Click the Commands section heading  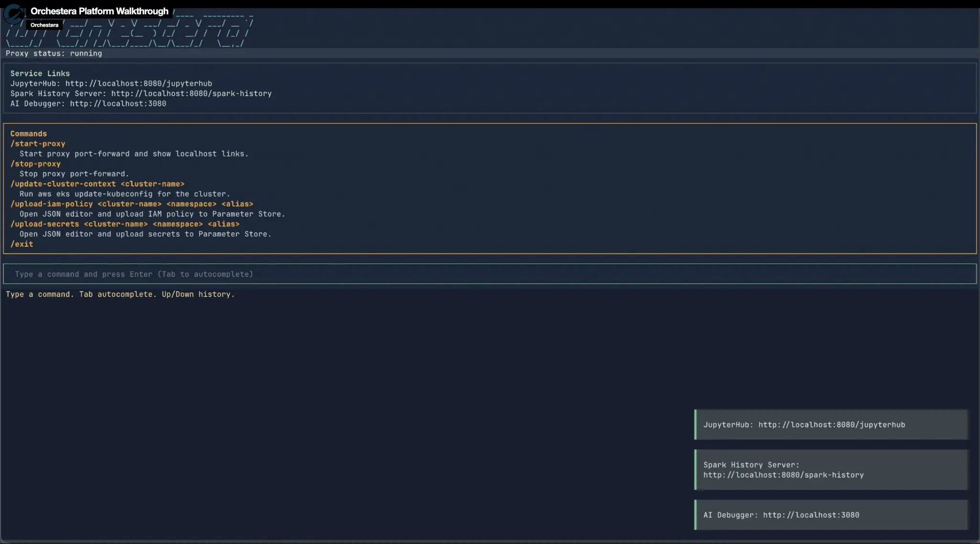tap(29, 133)
